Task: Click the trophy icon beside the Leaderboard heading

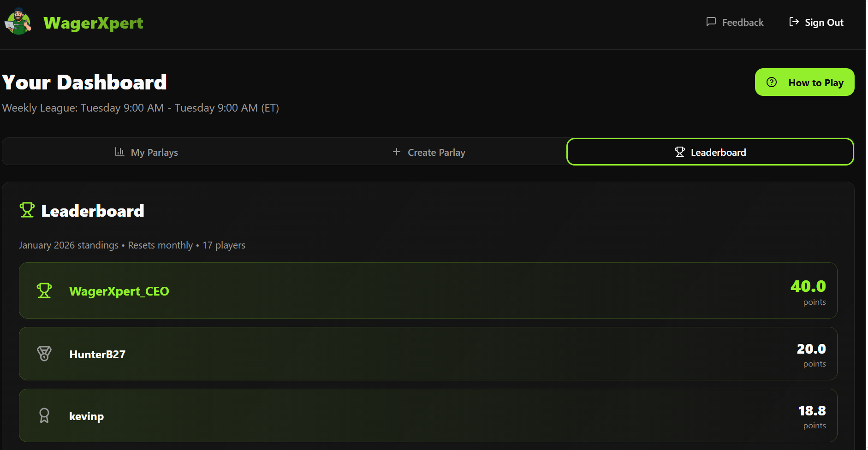Action: (27, 210)
